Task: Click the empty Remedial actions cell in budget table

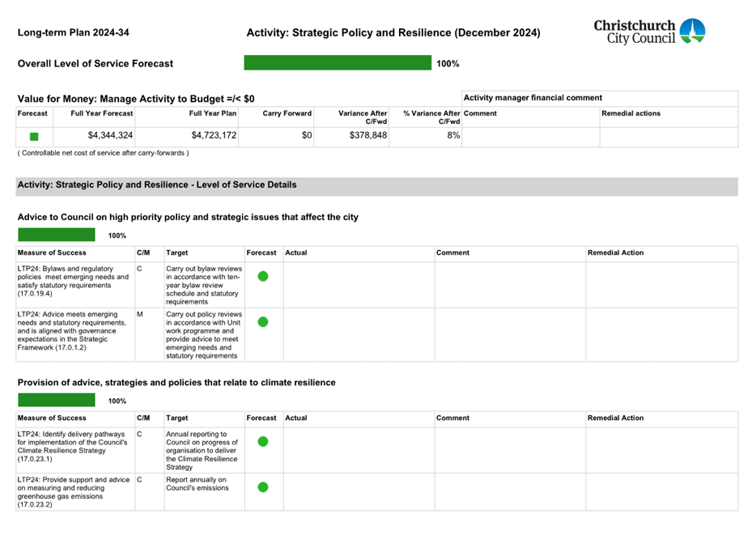Action: (668, 136)
